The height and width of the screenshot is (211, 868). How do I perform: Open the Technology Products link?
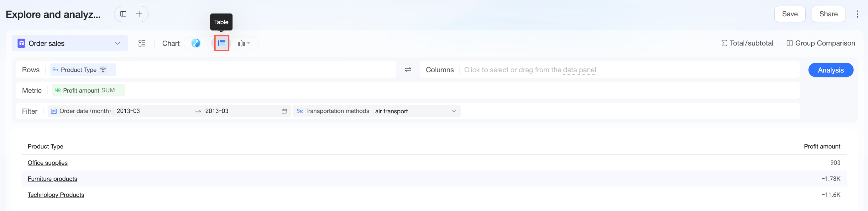56,195
